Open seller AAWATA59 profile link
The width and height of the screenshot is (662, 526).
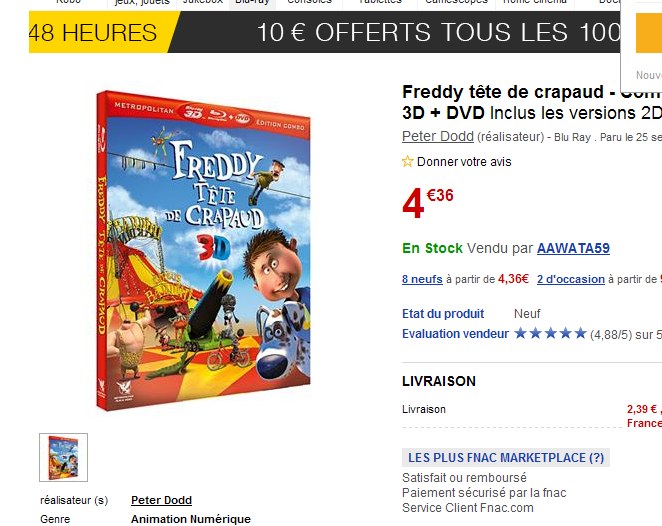573,248
